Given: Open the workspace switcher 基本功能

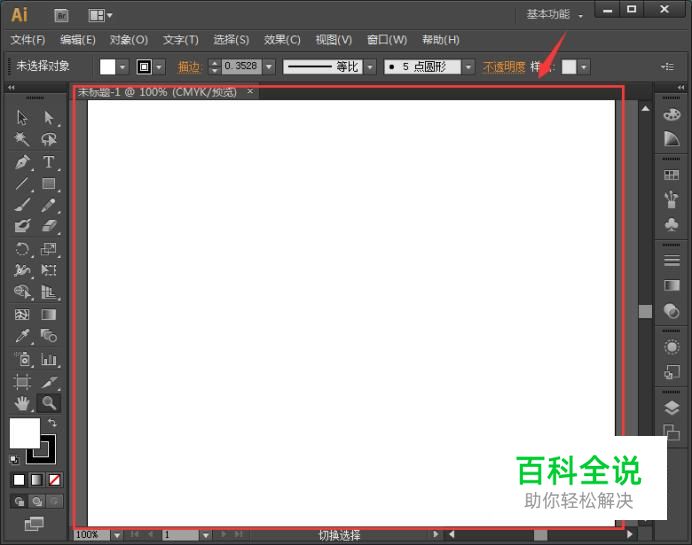Looking at the screenshot, I should 555,15.
